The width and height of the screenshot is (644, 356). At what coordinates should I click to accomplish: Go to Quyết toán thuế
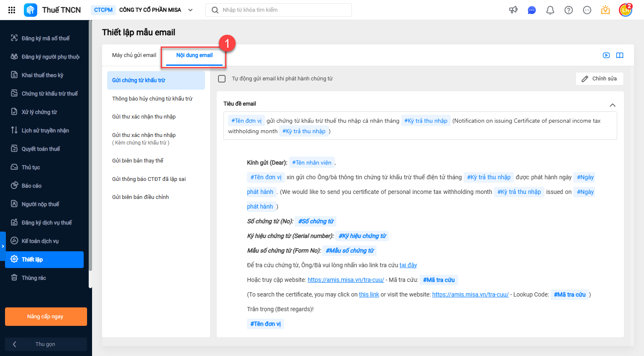44,149
